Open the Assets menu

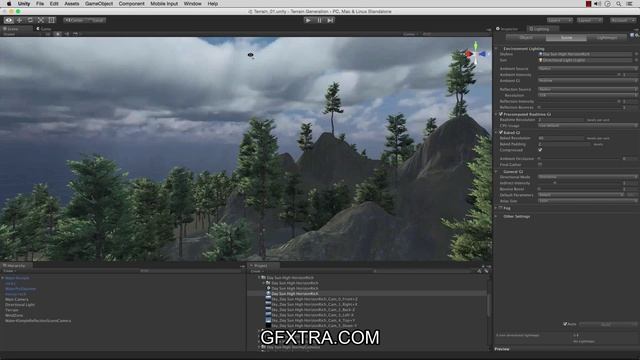(x=71, y=4)
